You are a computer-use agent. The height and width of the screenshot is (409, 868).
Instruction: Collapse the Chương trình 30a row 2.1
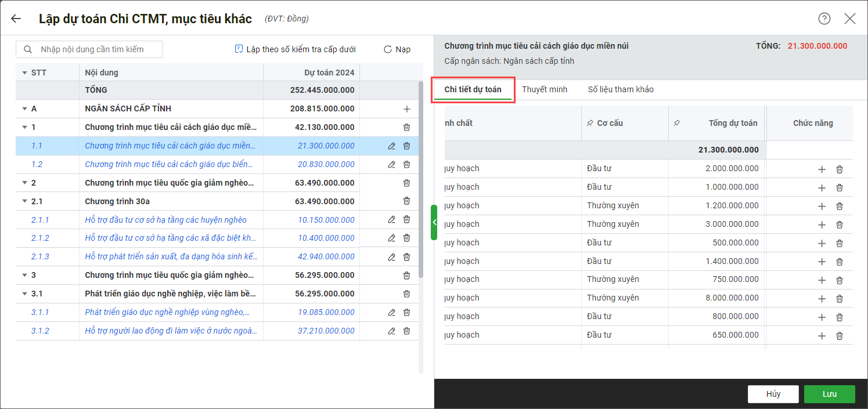click(24, 201)
